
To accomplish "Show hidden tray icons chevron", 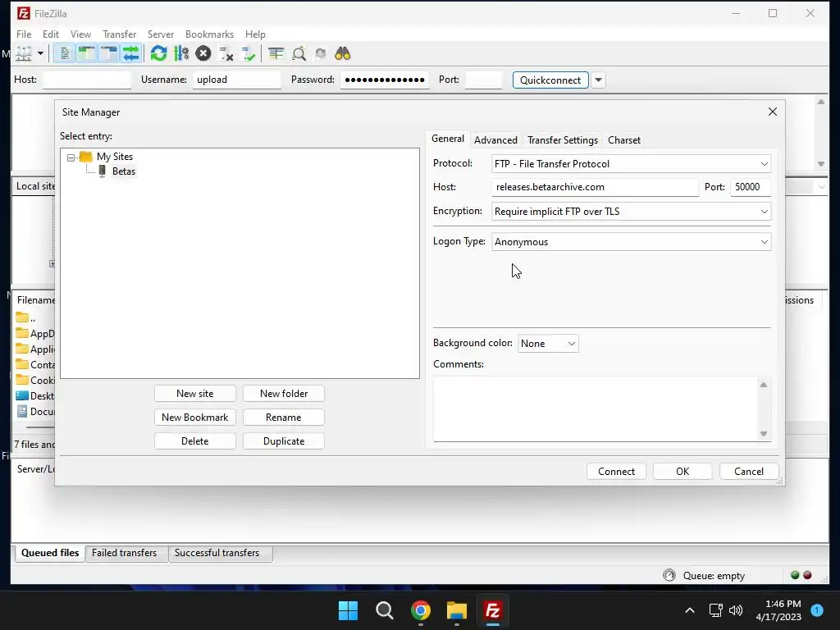I will [689, 610].
